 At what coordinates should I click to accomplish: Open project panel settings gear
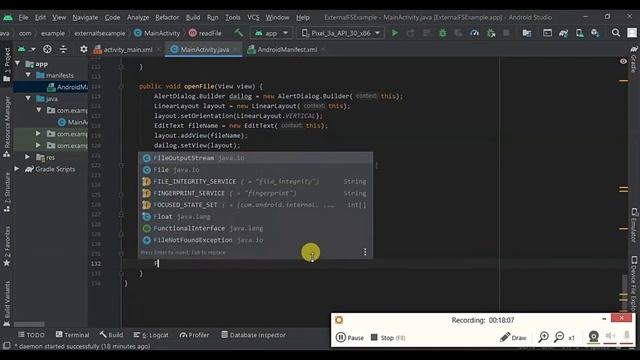(84, 49)
